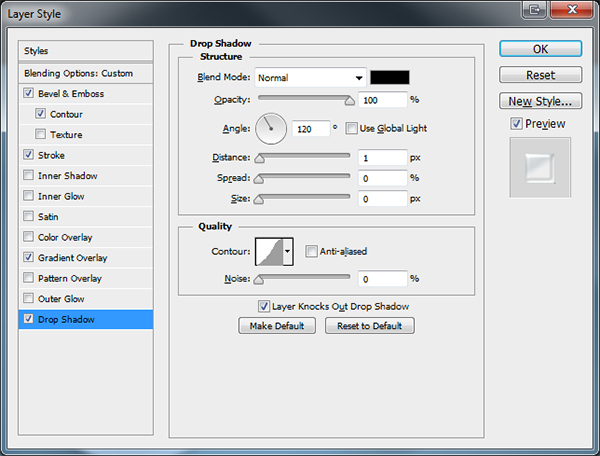Toggle Use Global Light checkbox
The width and height of the screenshot is (600, 456).
[x=351, y=128]
